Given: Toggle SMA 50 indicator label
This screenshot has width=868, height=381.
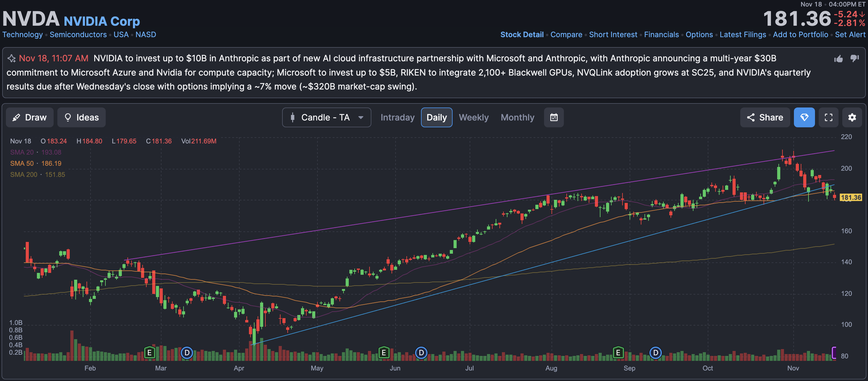Looking at the screenshot, I should coord(22,163).
